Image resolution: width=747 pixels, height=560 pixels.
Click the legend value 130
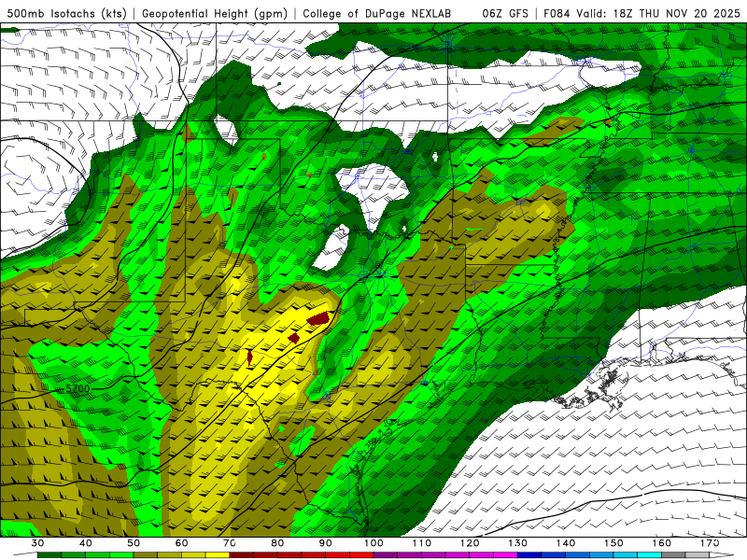[517, 543]
